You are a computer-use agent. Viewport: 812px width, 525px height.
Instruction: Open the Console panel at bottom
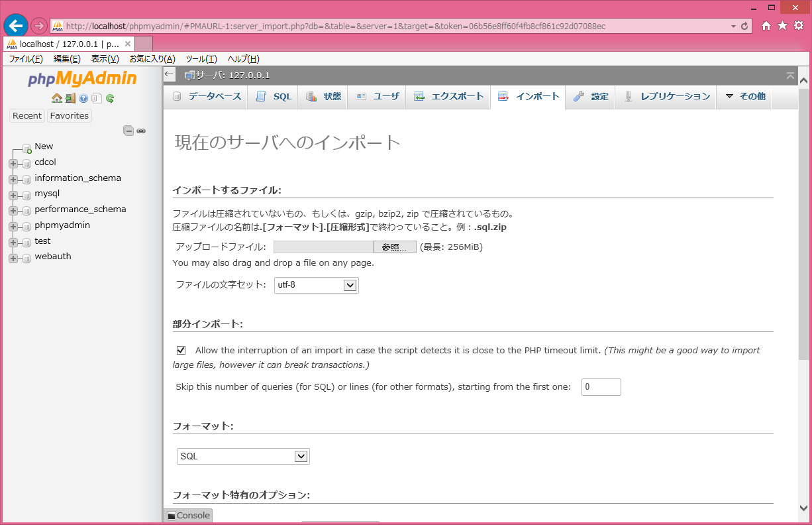coord(188,515)
